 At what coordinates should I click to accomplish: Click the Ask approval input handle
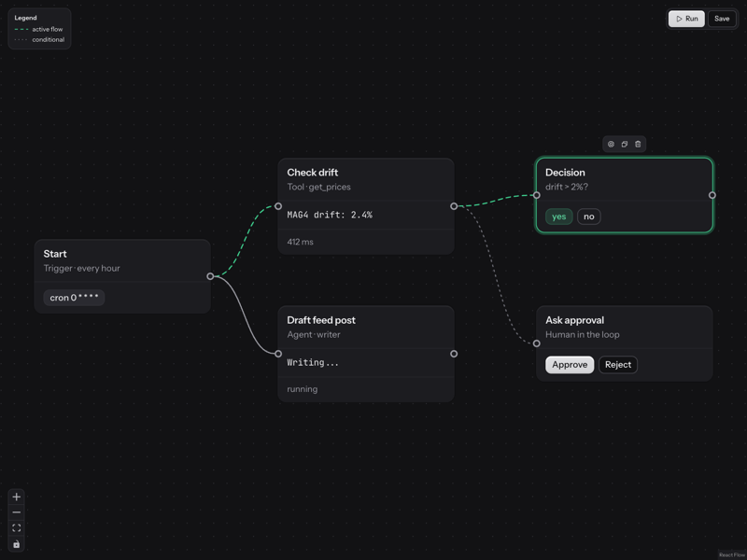coord(537,343)
